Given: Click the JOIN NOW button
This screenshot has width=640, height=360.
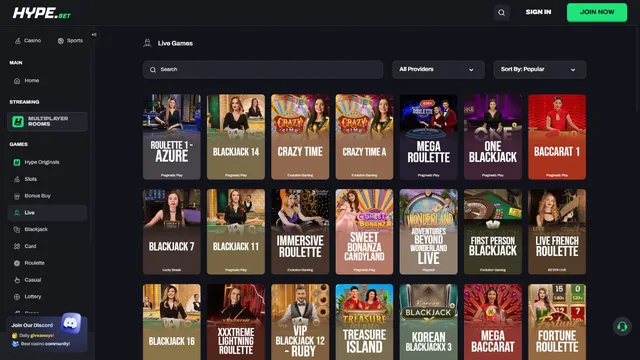Looking at the screenshot, I should point(597,12).
